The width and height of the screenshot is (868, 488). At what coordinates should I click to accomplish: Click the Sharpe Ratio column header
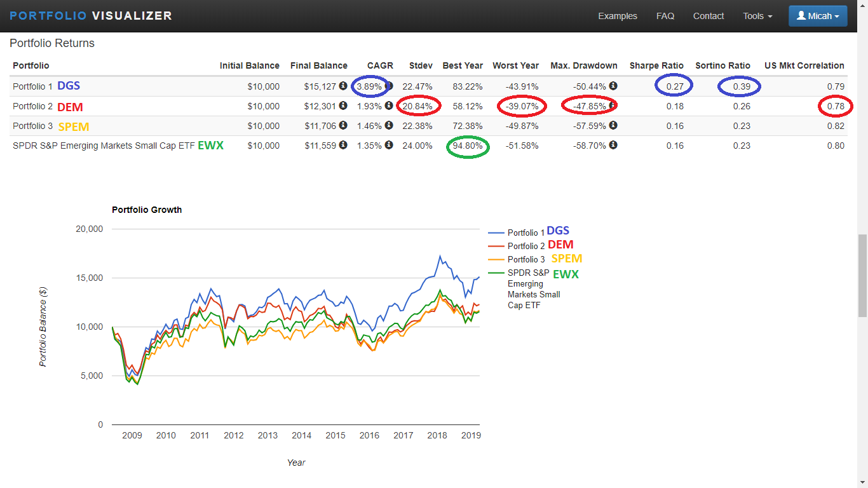pyautogui.click(x=656, y=65)
